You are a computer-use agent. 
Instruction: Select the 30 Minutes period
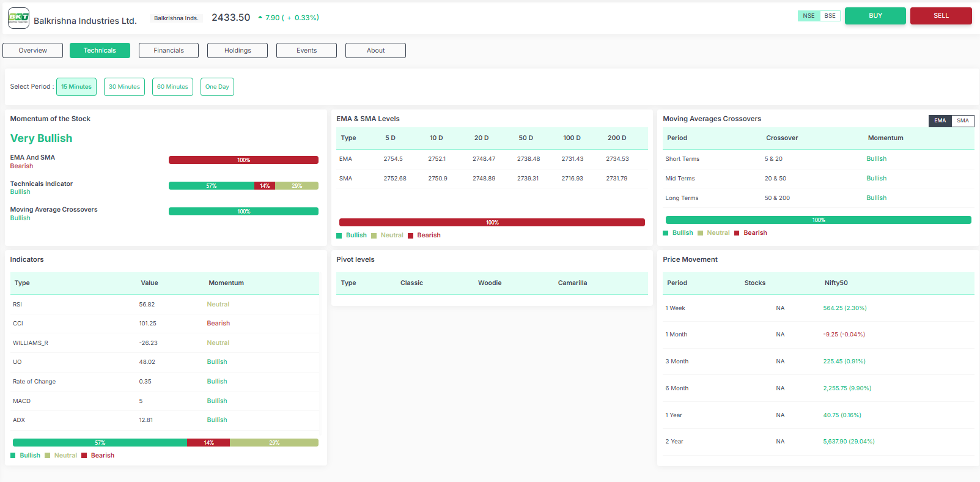[124, 87]
